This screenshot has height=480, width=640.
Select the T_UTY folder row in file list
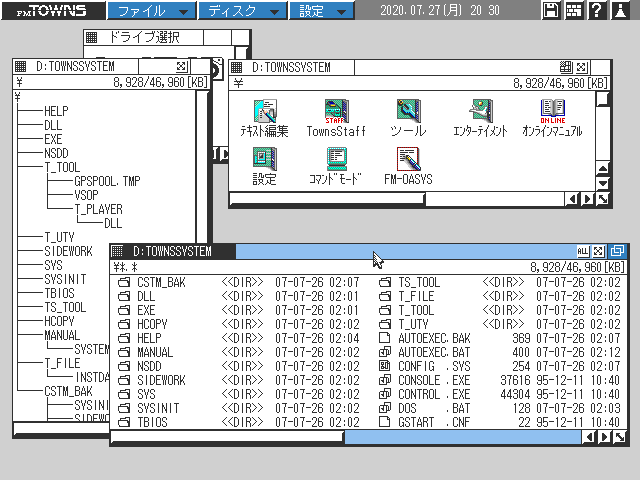500,324
